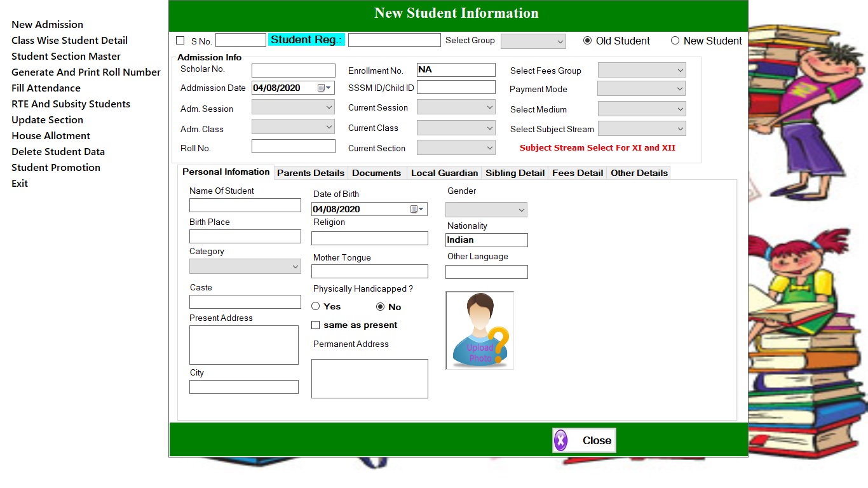Enable the S No. checkbox

point(180,40)
